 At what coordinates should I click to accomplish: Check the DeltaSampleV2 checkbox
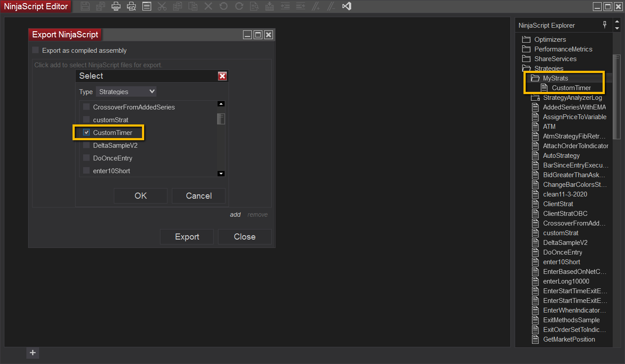pyautogui.click(x=87, y=145)
